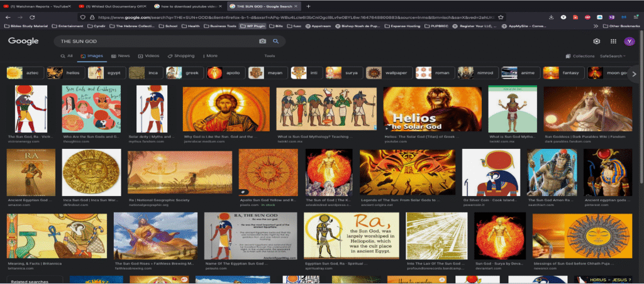Click the Tools button under the search bar
This screenshot has height=284, width=644.
[270, 56]
